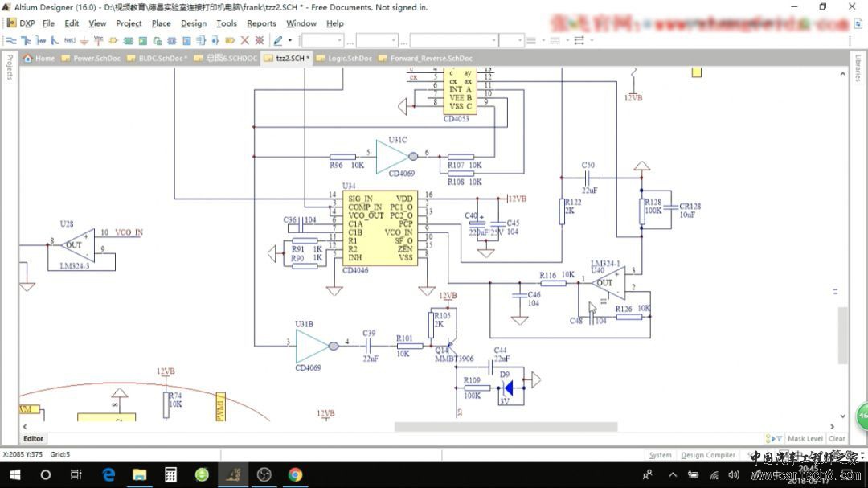Open the DXP system menu

point(21,23)
